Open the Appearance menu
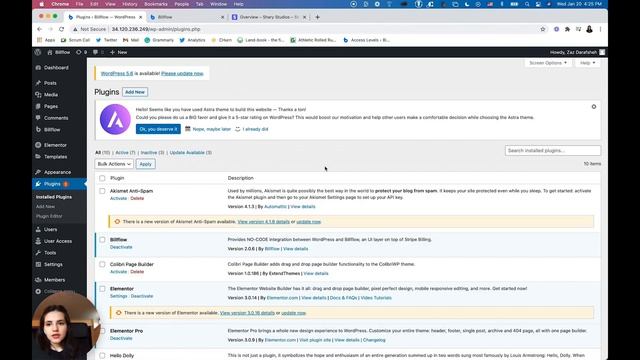Image resolution: width=640 pixels, height=360 pixels. click(x=57, y=172)
